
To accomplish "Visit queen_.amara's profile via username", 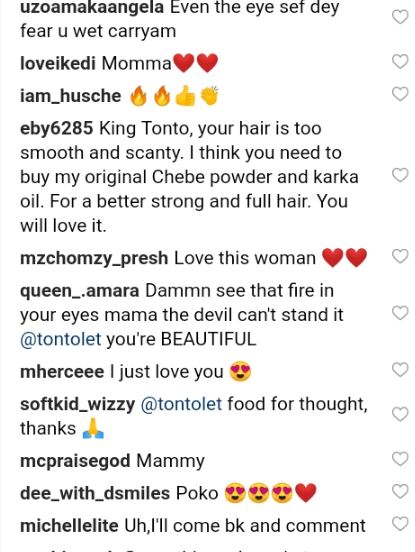I will point(80,291).
